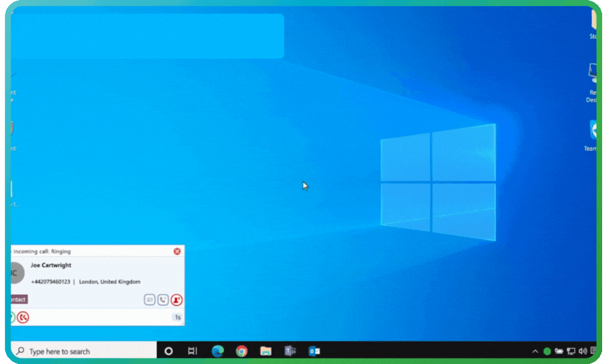Open Task View on the taskbar
Viewport: 607px width, 364px height.
(192, 351)
